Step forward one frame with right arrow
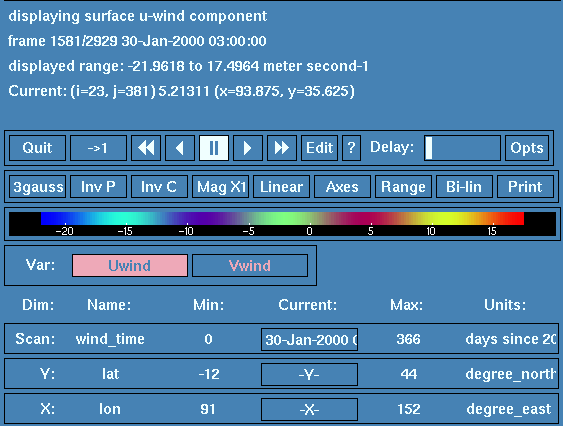The image size is (563, 426). pos(248,148)
